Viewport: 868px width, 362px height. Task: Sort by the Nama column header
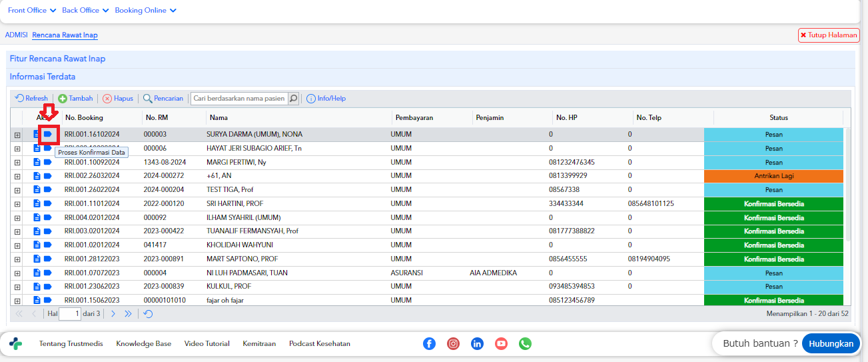[x=299, y=117]
